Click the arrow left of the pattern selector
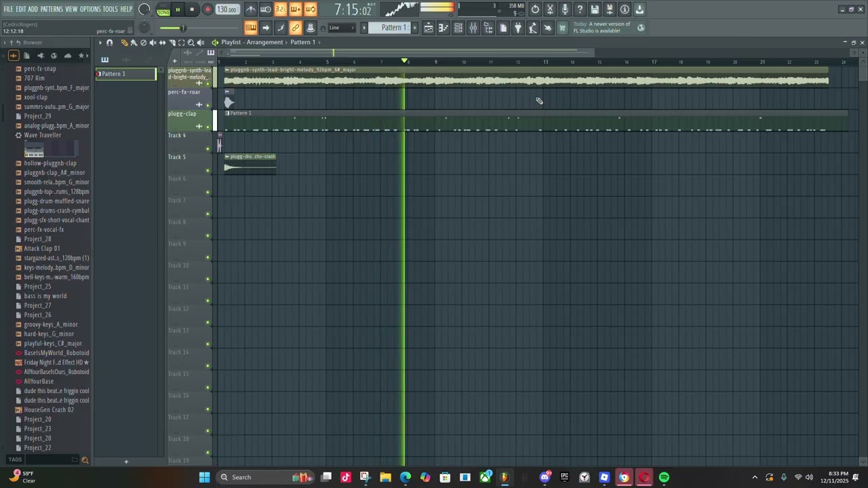Screen dimensions: 868x488 [x=364, y=28]
